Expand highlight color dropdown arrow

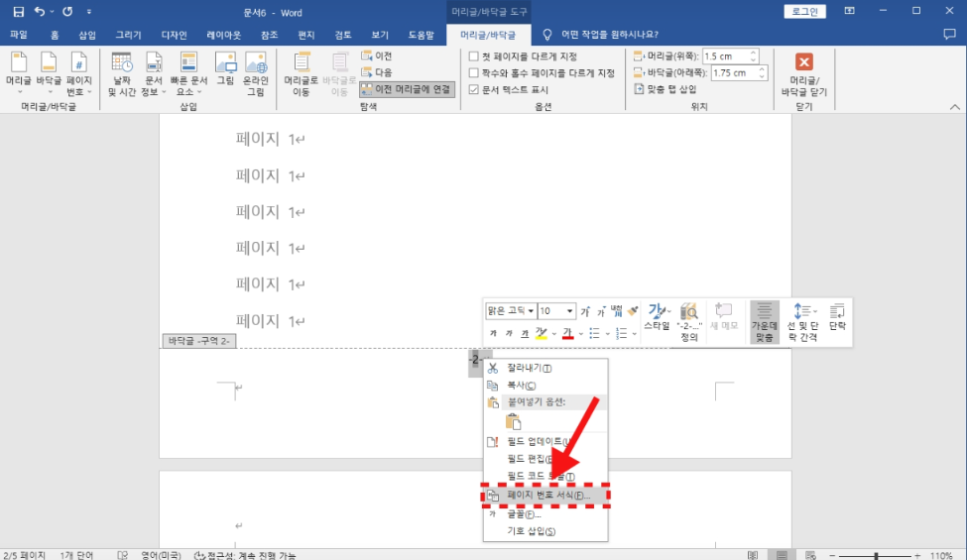coord(553,334)
